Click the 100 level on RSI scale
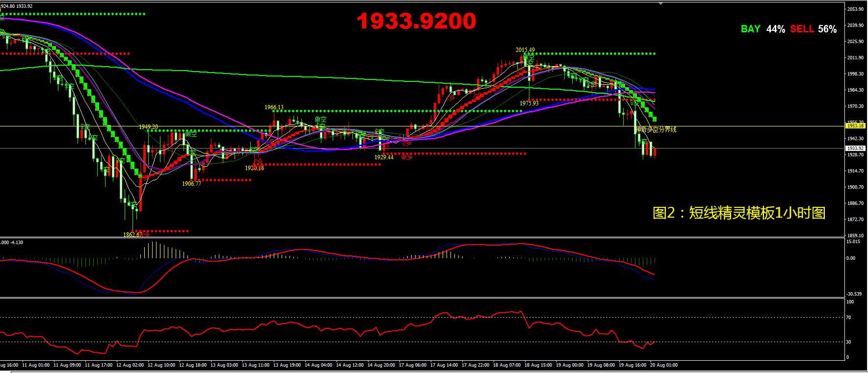The width and height of the screenshot is (868, 373). coord(850,302)
